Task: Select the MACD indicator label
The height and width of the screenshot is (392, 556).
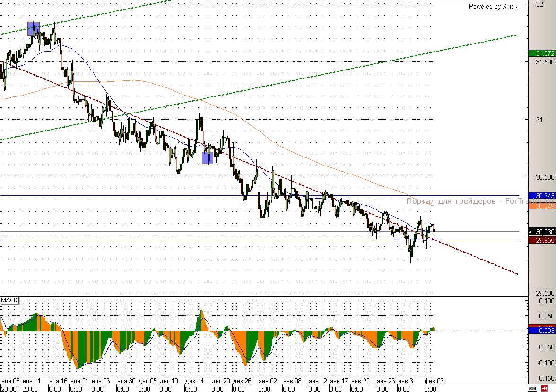Action: 9,300
